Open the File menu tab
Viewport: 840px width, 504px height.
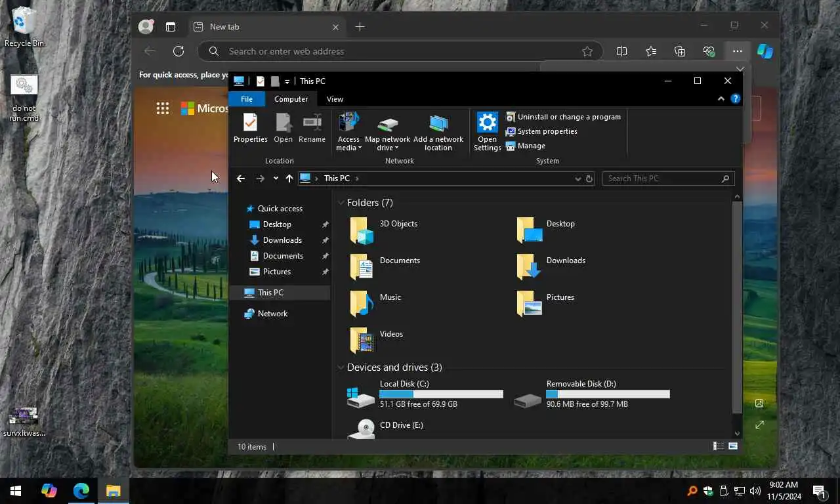(247, 99)
